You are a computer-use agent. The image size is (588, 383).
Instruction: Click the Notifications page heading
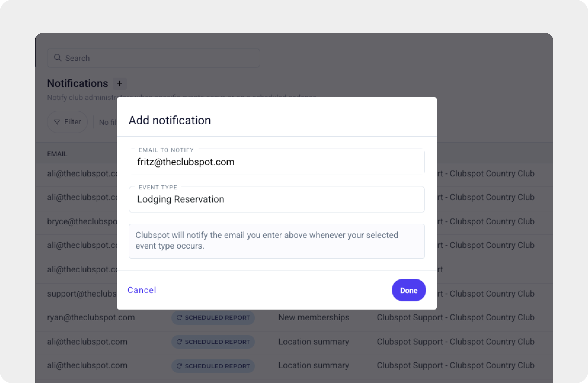(x=78, y=83)
